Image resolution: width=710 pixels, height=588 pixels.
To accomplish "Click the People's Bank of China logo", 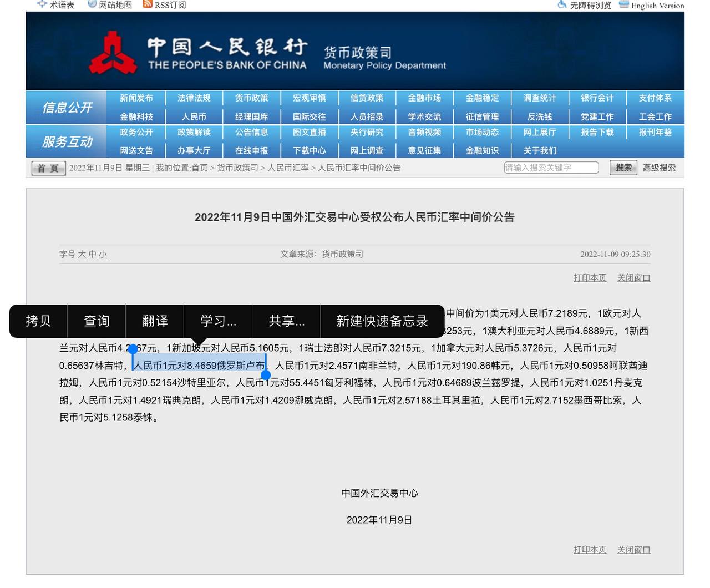I will coord(113,53).
